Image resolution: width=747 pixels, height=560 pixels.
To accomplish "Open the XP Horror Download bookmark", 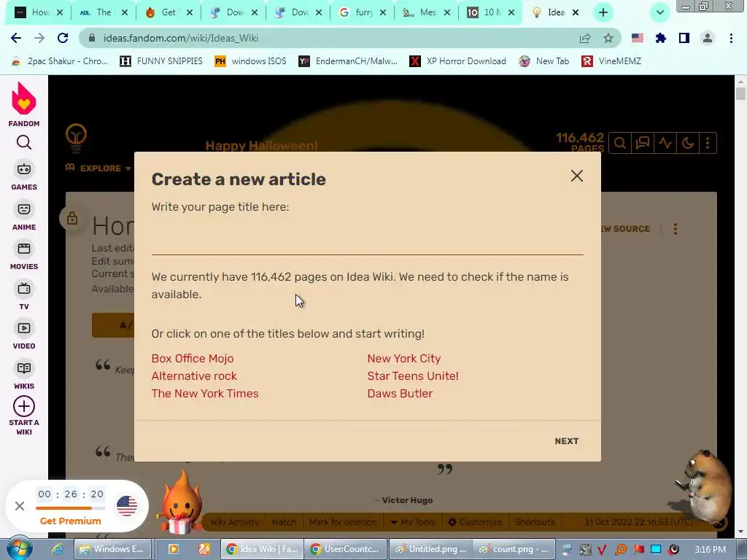I will (x=458, y=61).
